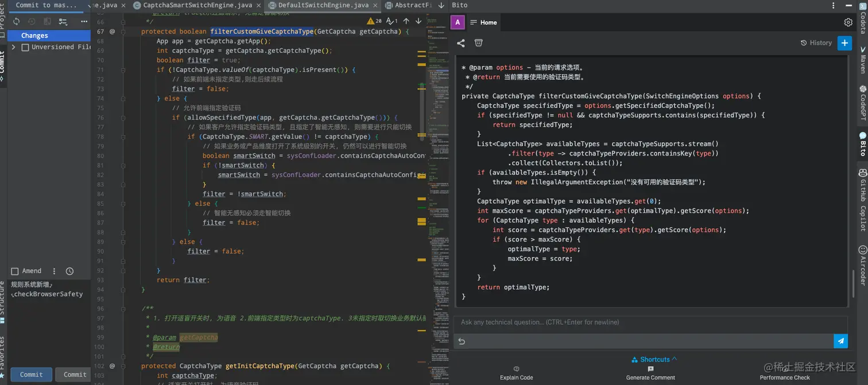The image size is (868, 385).
Task: Collapse the Bito Shortcuts section
Action: pyautogui.click(x=654, y=360)
